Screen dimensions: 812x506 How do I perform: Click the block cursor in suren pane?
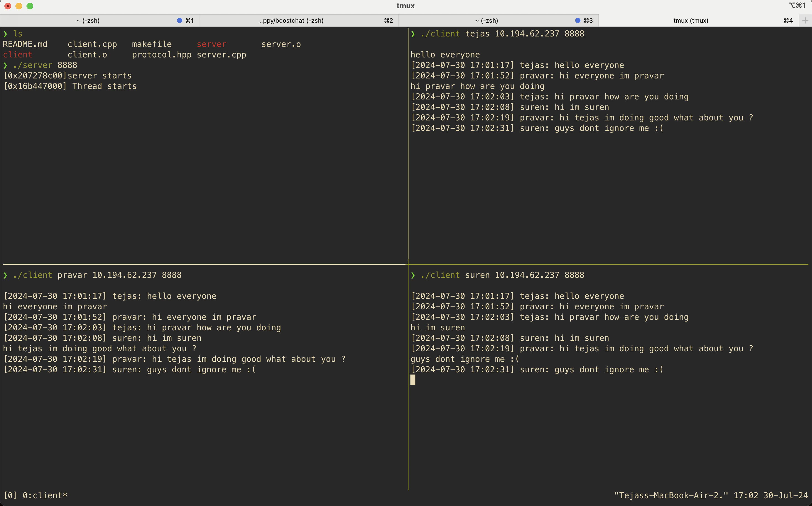(413, 380)
